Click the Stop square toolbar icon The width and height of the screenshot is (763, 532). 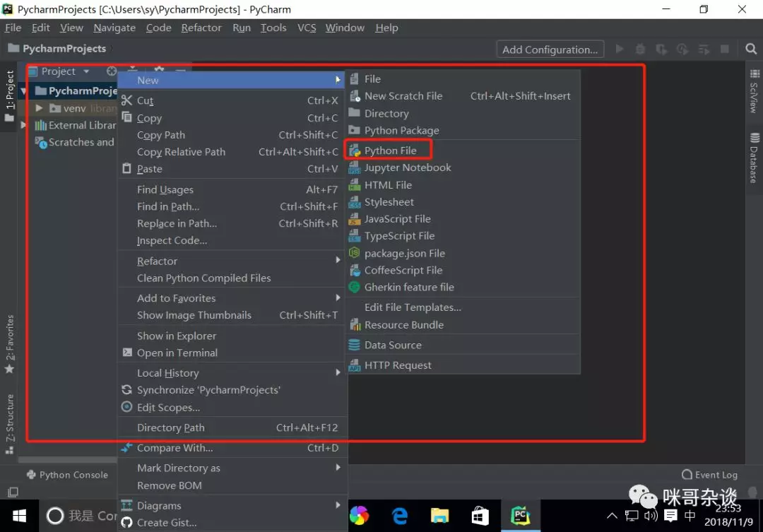pyautogui.click(x=725, y=49)
